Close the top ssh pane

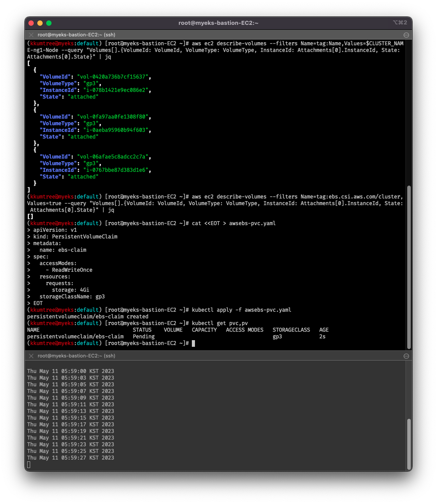pyautogui.click(x=31, y=35)
